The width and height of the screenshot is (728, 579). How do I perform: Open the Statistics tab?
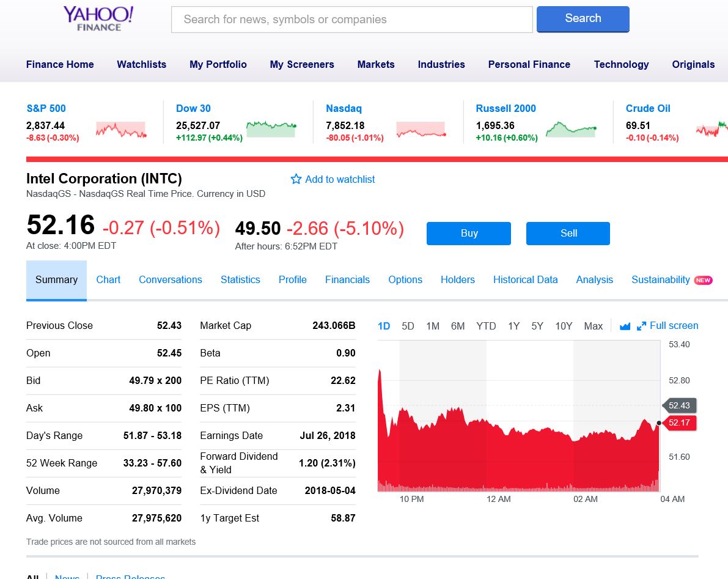click(240, 279)
